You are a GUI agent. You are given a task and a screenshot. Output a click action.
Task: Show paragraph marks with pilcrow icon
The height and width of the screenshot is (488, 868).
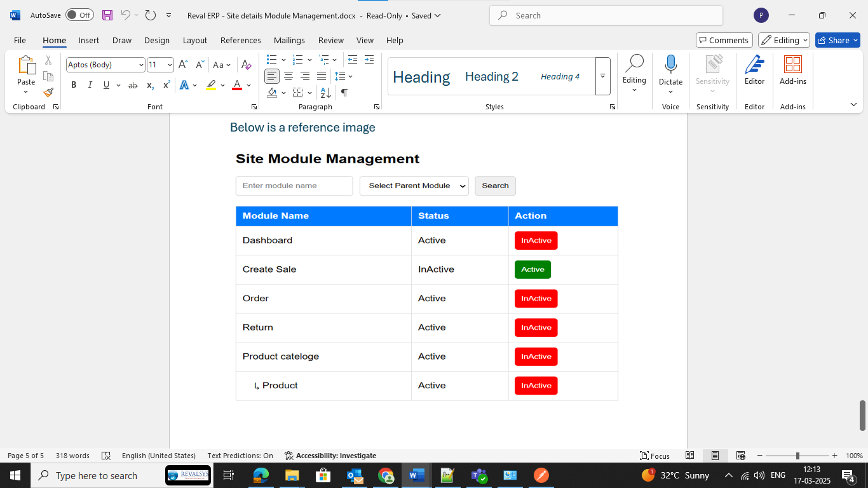[344, 93]
